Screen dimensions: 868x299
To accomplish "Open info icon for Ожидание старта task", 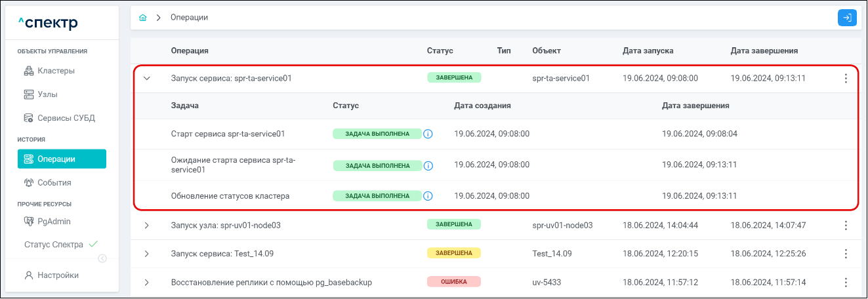I will (428, 166).
